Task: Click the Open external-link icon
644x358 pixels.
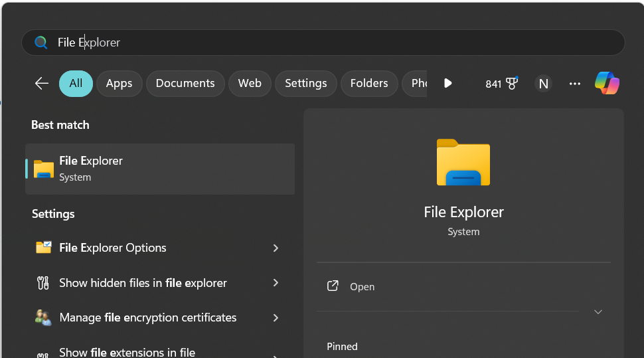Action: pyautogui.click(x=333, y=286)
